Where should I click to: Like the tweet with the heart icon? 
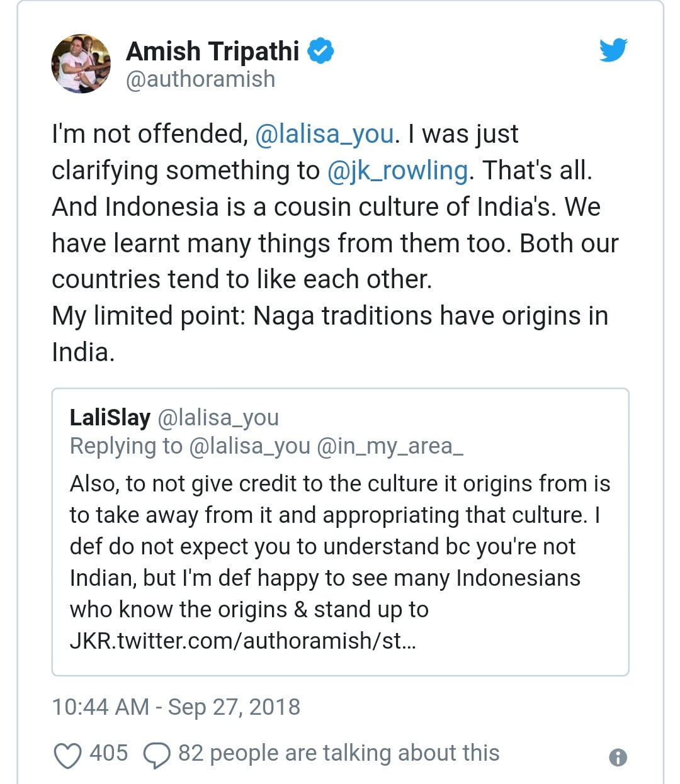[67, 755]
